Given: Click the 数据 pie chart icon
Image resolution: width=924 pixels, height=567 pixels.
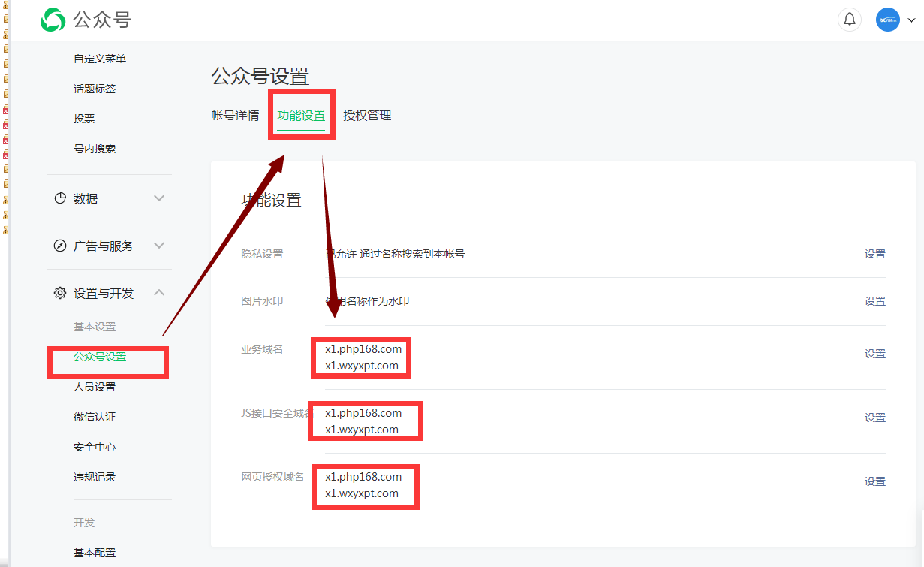Looking at the screenshot, I should click(60, 198).
